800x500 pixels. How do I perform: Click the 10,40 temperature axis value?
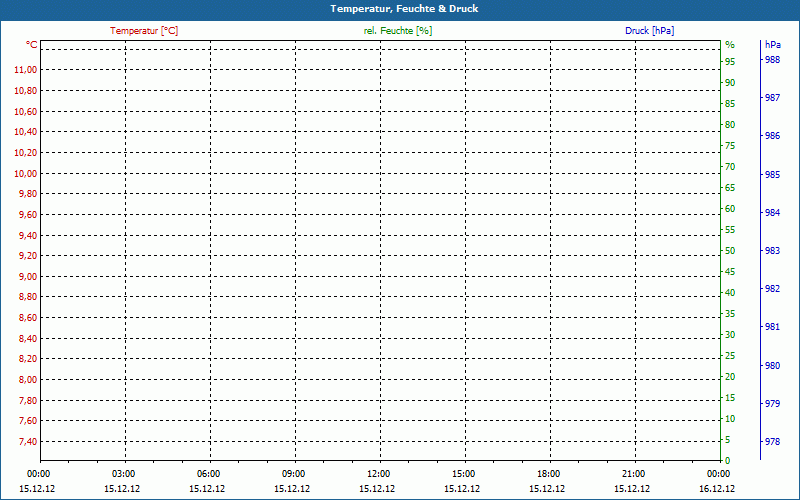(26, 132)
